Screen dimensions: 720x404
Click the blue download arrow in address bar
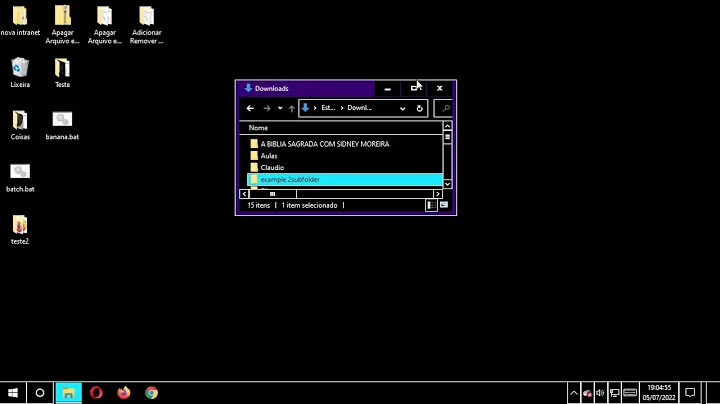click(305, 108)
